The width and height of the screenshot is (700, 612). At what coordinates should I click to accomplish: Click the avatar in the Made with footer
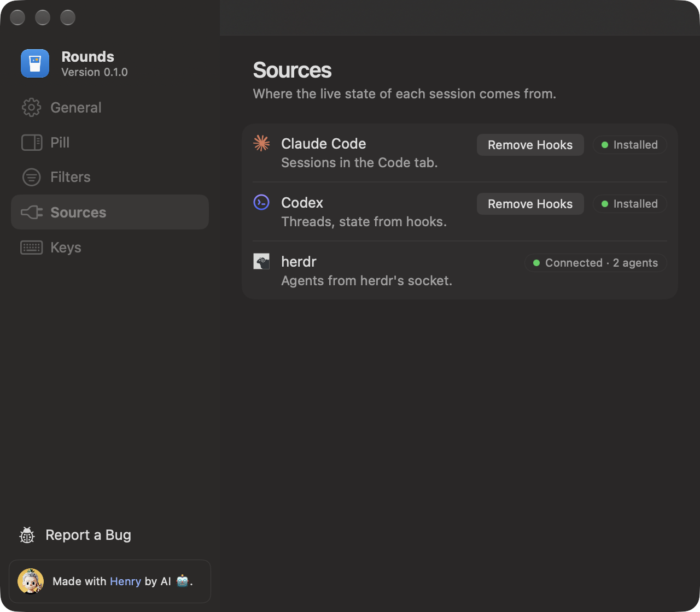tap(31, 581)
